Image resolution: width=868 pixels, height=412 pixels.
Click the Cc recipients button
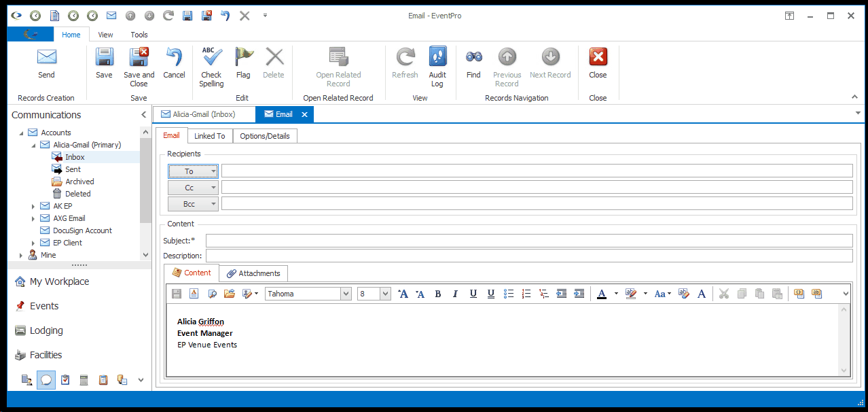click(x=193, y=187)
